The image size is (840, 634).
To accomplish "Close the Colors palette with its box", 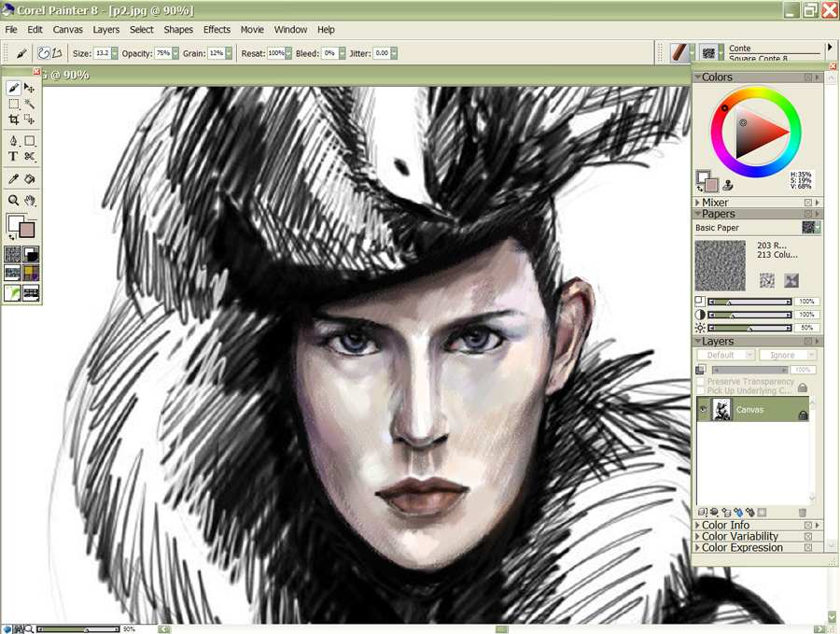I will click(x=808, y=77).
